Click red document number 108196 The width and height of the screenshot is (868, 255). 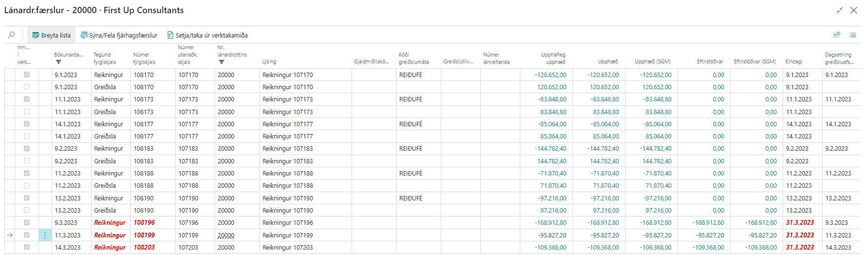pyautogui.click(x=144, y=222)
